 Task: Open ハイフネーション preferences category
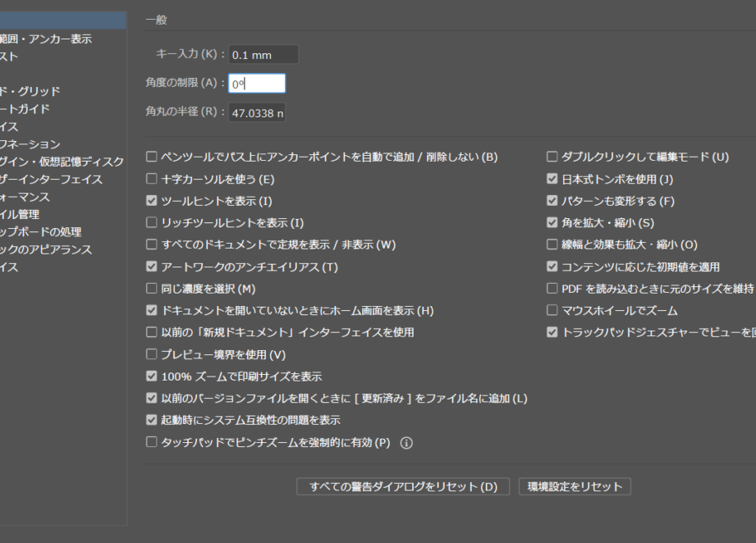click(x=30, y=144)
